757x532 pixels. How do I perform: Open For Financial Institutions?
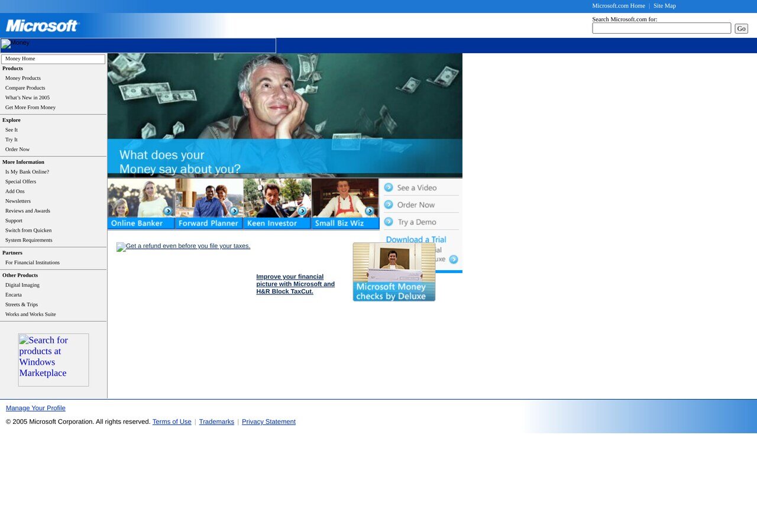coord(33,262)
